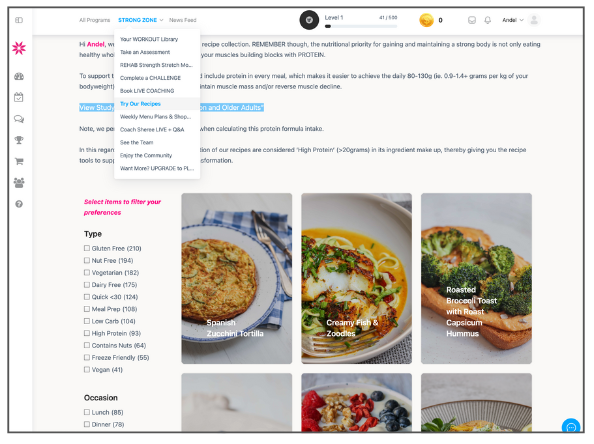
Task: Open the Andel user account dropdown
Action: (513, 20)
